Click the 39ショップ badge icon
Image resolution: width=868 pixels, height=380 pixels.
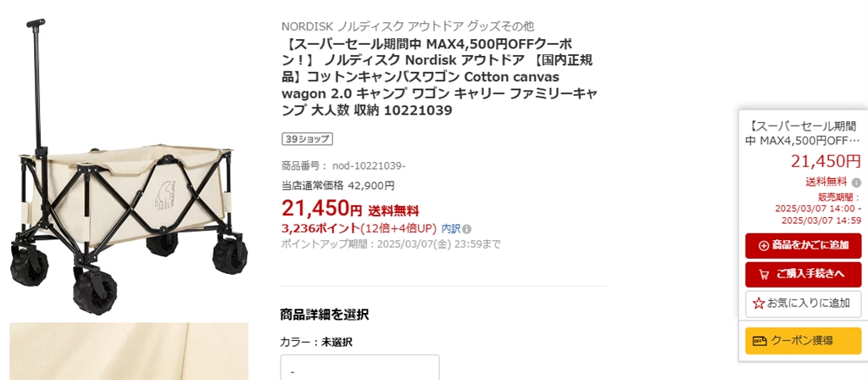point(306,139)
